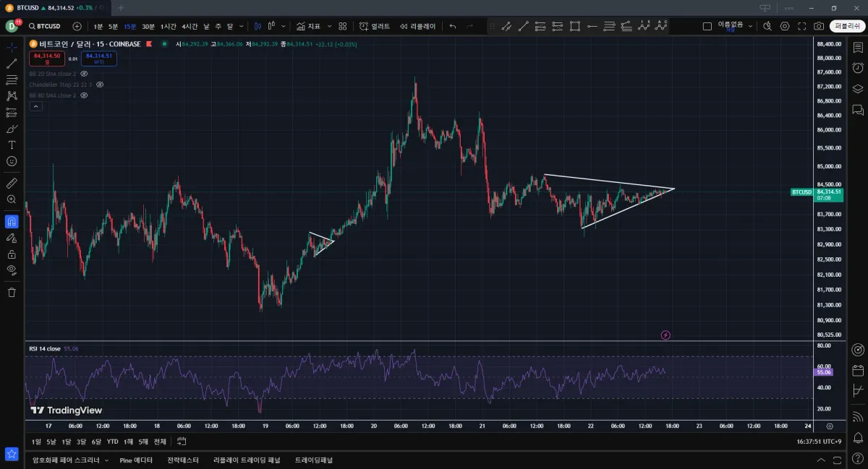Screen dimensions: 868x469
Task: Expand the time interval dropdown arrow
Action: coord(240,26)
